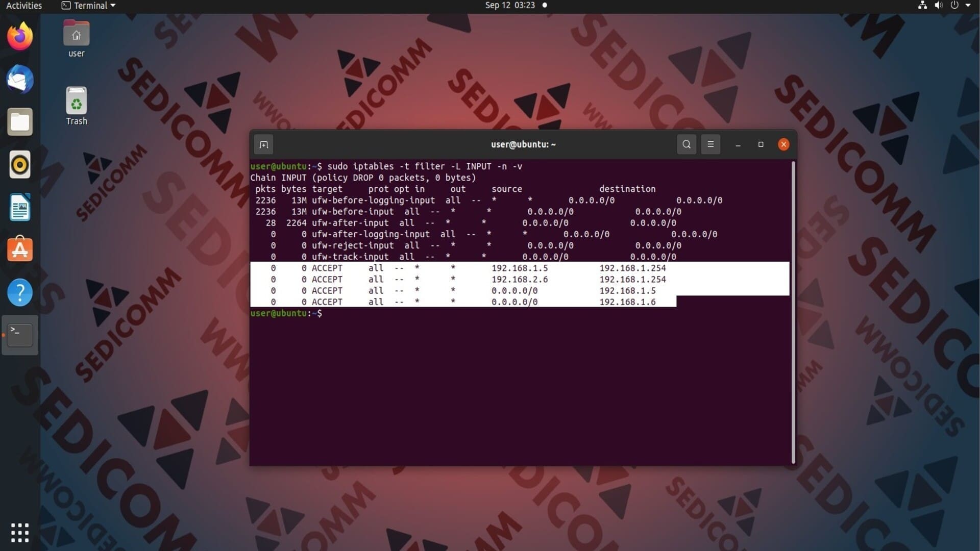Expand the Terminal app menu in top bar

point(88,6)
